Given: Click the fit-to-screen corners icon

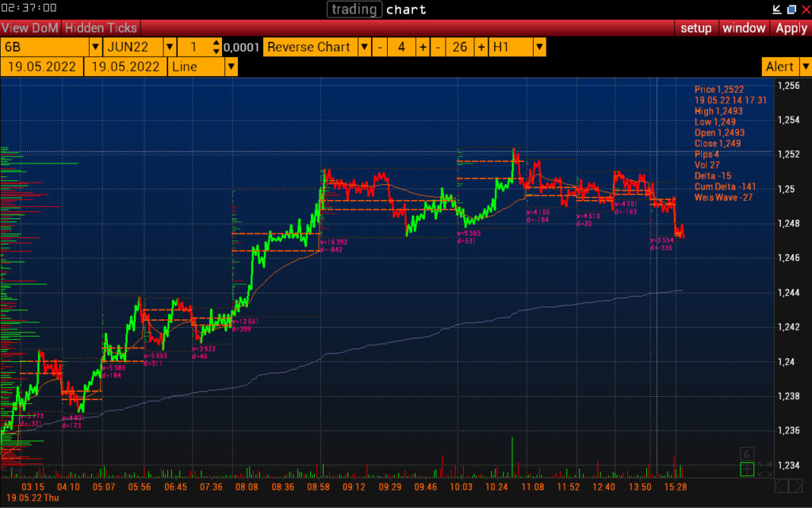Looking at the screenshot, I should (x=765, y=469).
